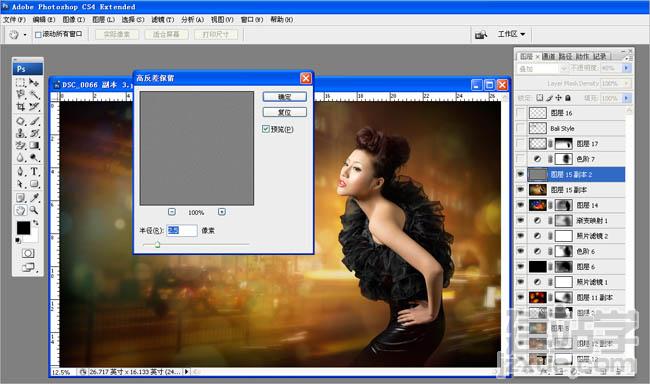Show the 图层 16 layer visibility box

coord(521,113)
